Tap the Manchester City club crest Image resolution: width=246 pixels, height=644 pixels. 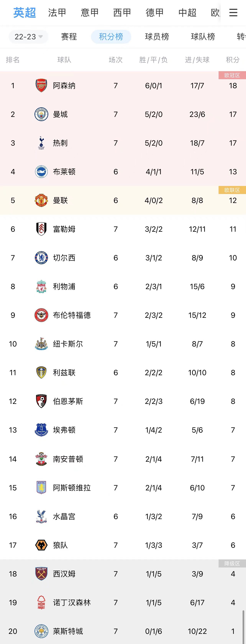pyautogui.click(x=41, y=114)
